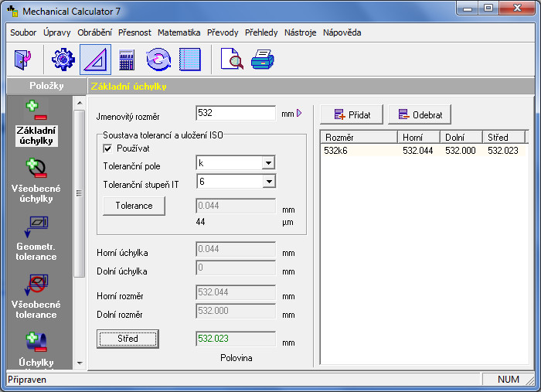Open the Toleranční pole dropdown
The height and width of the screenshot is (392, 541).
(x=268, y=163)
